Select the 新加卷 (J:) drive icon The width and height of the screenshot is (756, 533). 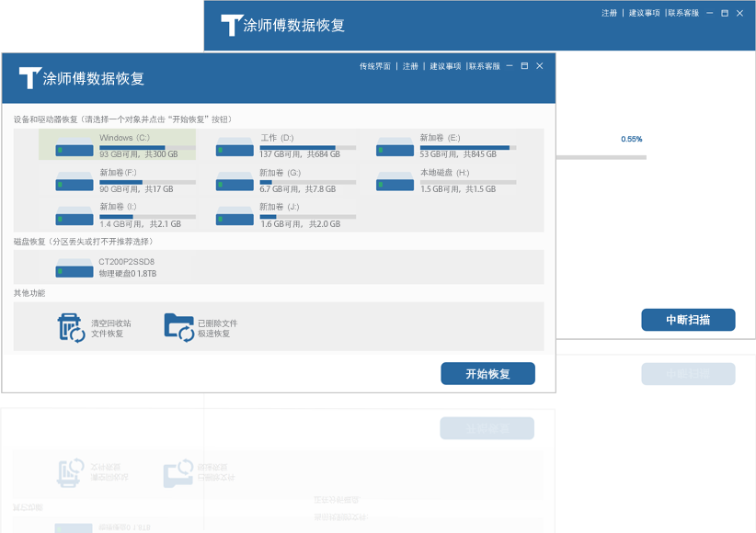pyautogui.click(x=235, y=215)
